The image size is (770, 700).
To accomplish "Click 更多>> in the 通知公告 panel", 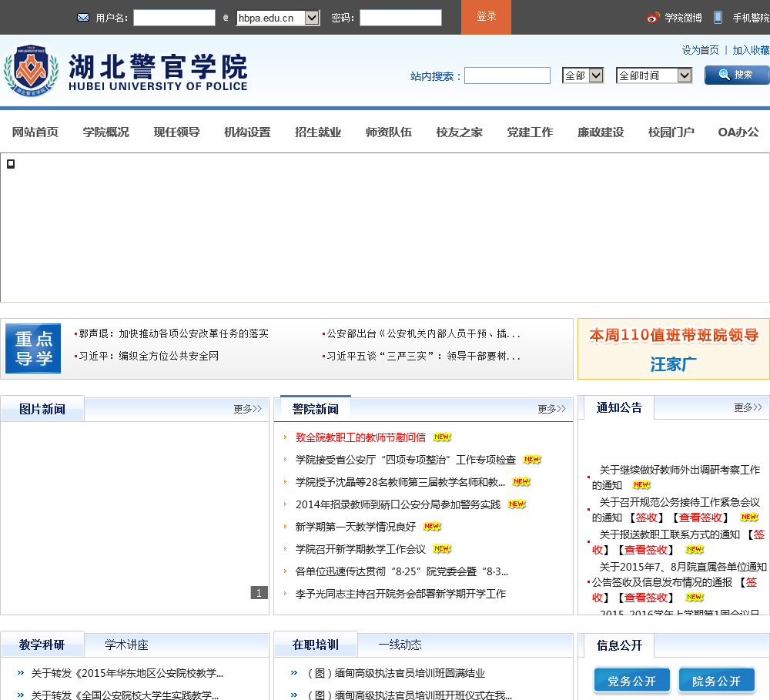I will [748, 407].
